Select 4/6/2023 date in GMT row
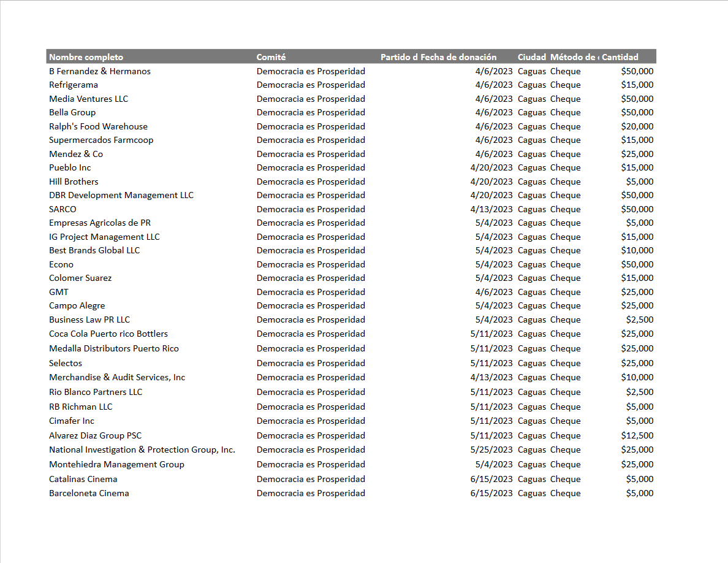 494,292
